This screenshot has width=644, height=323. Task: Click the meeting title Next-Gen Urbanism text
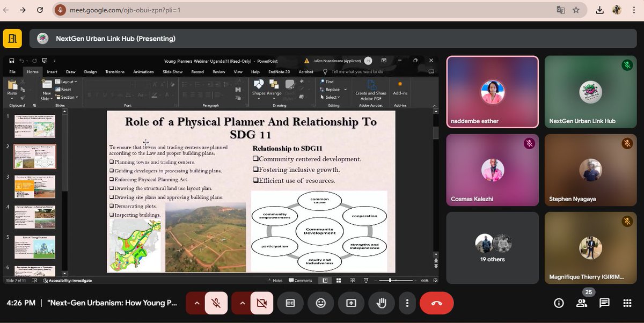tap(112, 303)
